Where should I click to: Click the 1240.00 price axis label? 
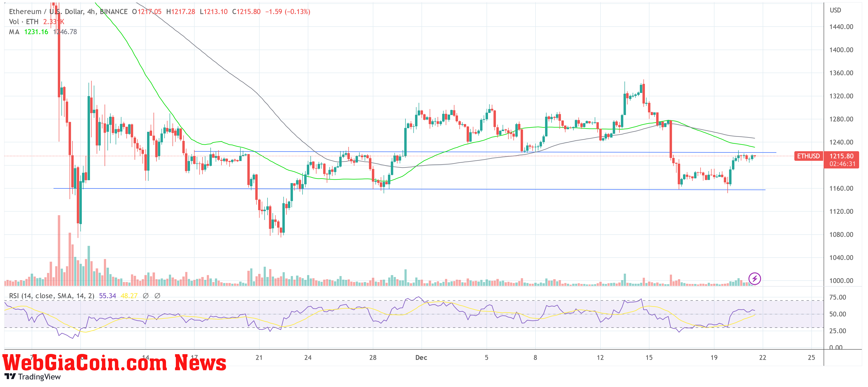point(841,142)
